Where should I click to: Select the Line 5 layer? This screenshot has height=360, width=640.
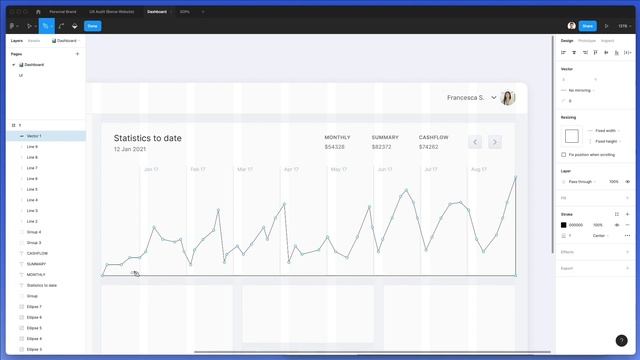[46, 189]
